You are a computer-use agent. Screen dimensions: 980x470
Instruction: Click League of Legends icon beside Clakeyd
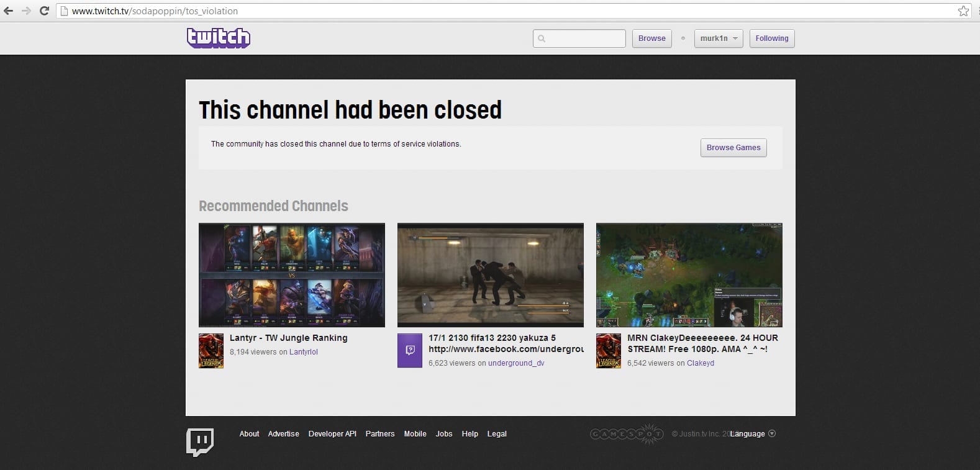pos(609,351)
